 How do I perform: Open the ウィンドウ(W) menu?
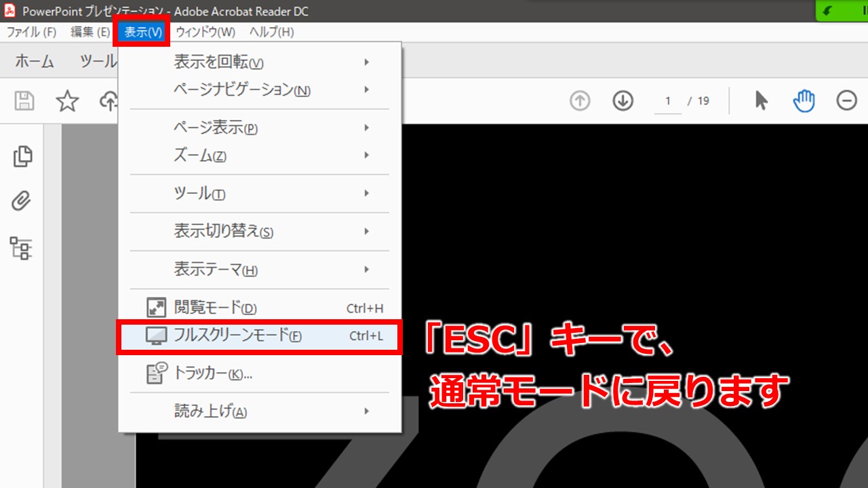click(x=205, y=32)
